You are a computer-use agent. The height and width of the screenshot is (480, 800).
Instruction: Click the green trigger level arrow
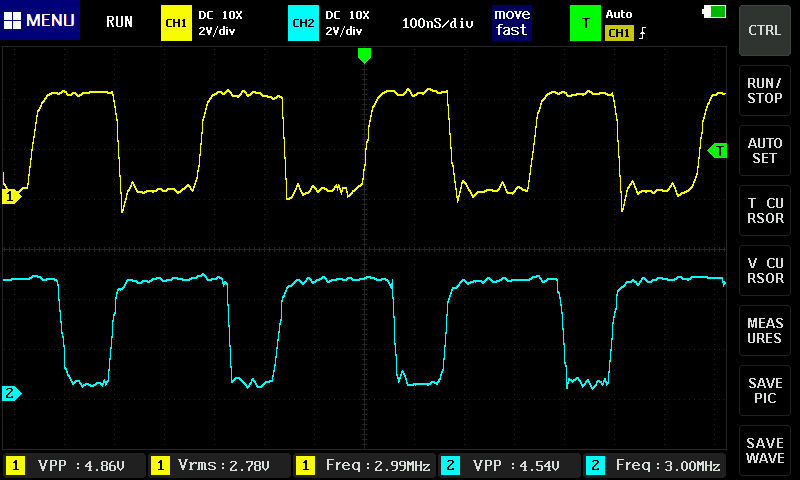(x=717, y=150)
